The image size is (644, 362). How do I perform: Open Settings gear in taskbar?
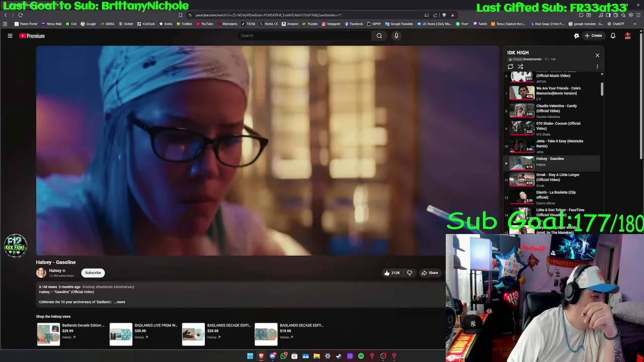pos(328,356)
